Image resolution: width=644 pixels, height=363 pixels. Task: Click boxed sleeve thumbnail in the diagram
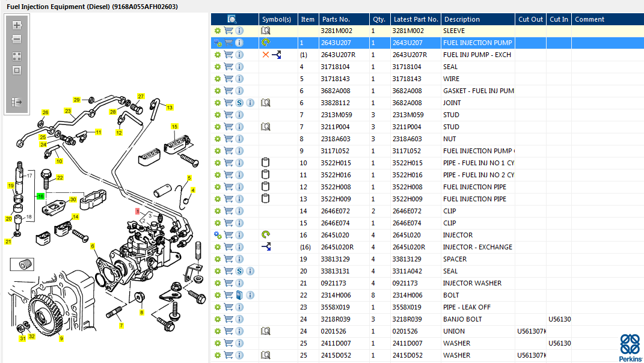[x=22, y=264]
